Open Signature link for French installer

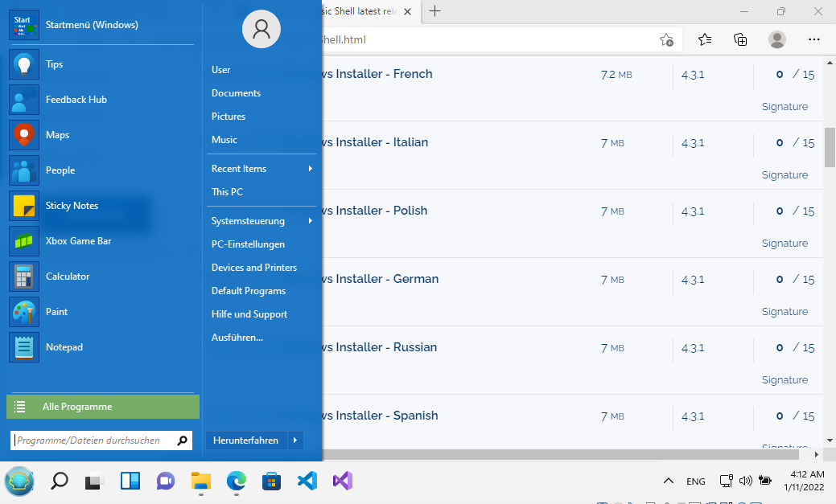pyautogui.click(x=785, y=107)
